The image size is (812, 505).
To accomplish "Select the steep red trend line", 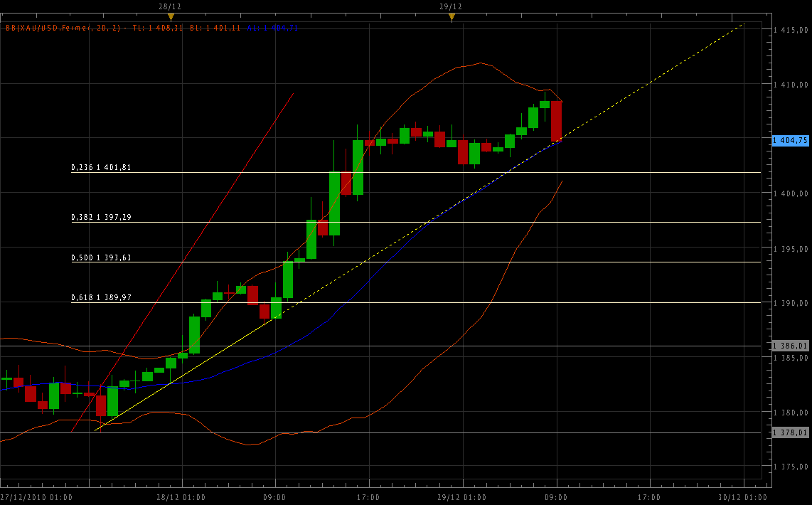I will [213, 213].
